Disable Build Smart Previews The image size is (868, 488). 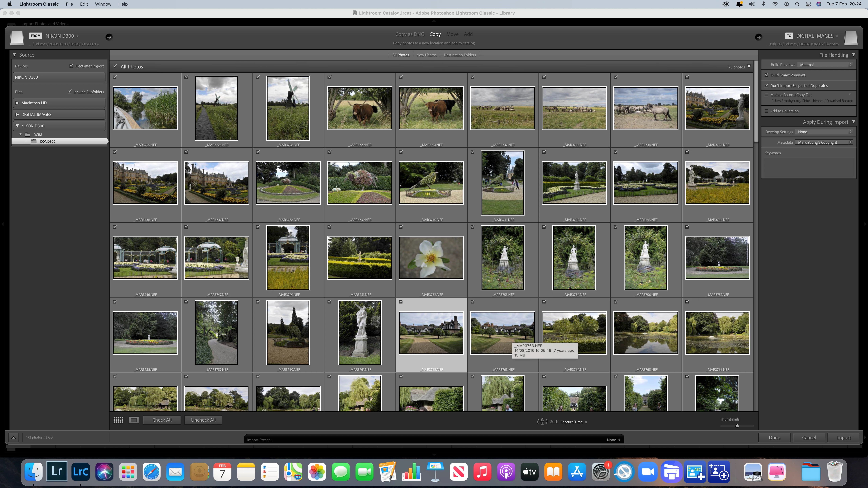coord(767,75)
